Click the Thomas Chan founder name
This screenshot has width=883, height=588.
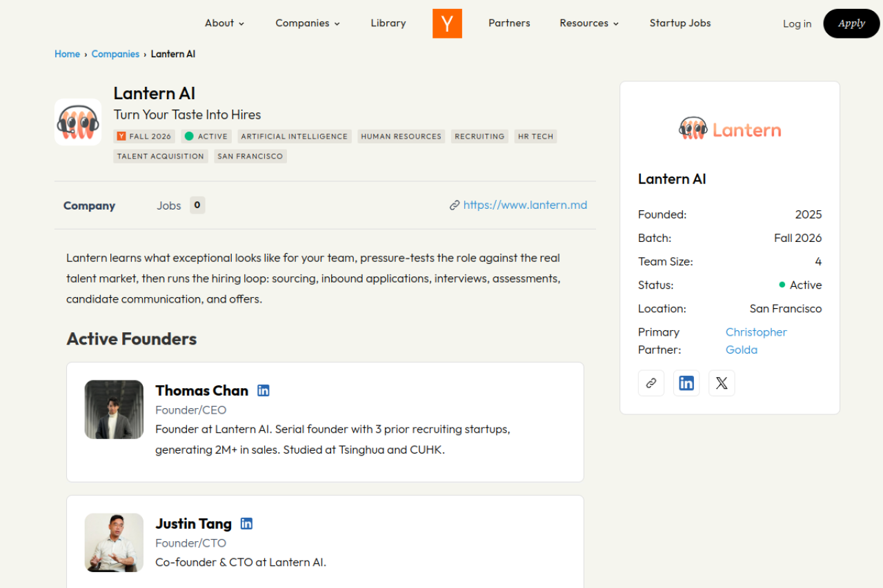[x=201, y=390]
